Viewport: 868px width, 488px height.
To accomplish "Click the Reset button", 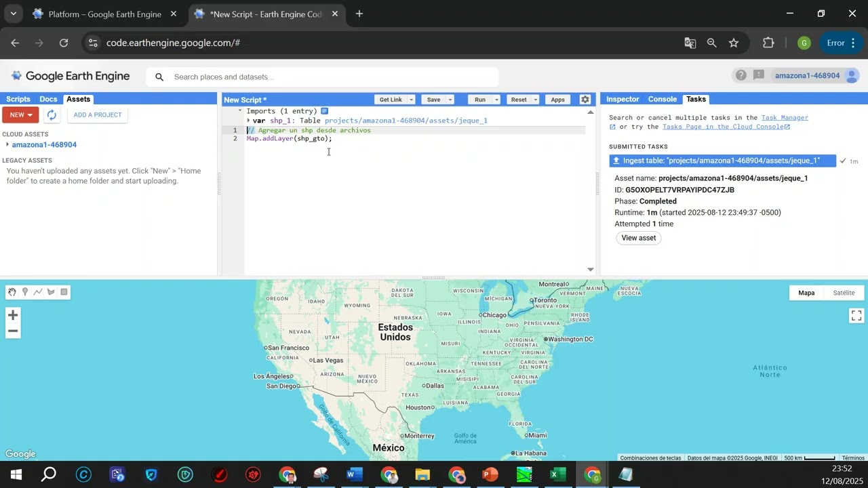I will pos(519,100).
